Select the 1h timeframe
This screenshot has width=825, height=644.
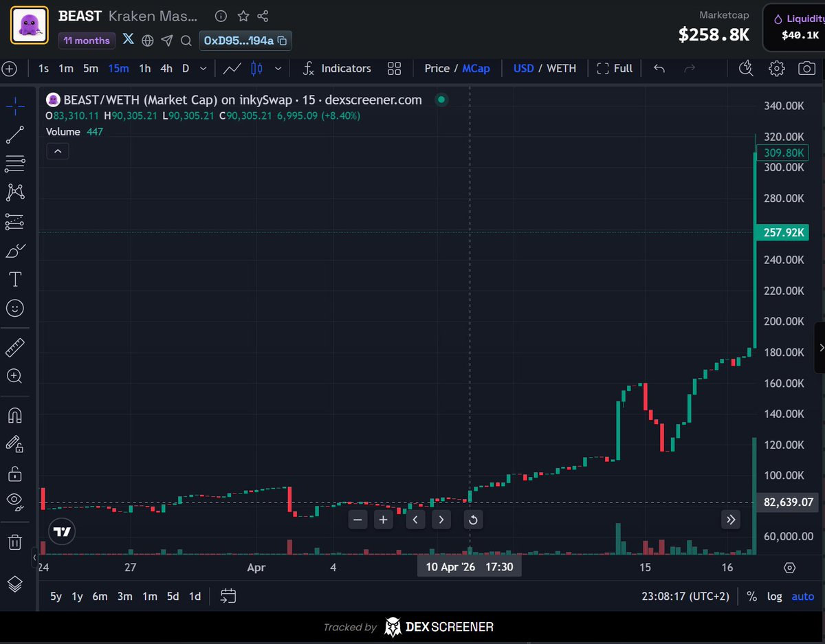tap(144, 68)
